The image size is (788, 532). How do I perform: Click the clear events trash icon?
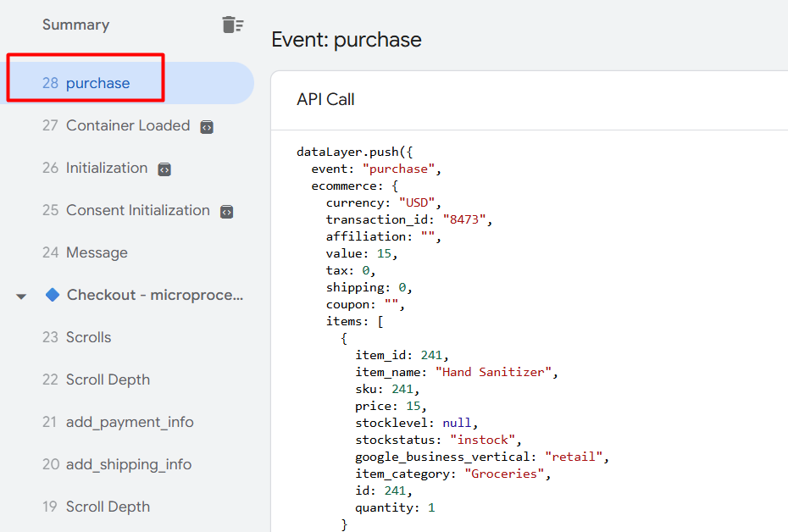[232, 25]
